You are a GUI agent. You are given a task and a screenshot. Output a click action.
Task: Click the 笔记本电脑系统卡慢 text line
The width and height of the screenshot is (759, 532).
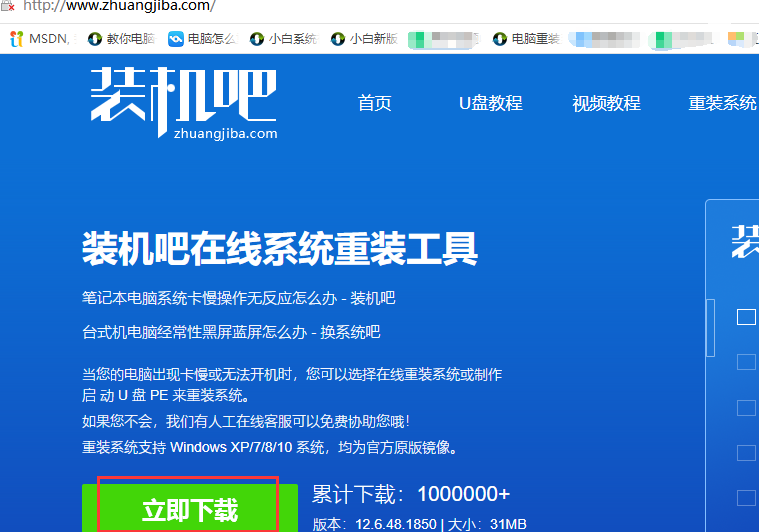(239, 298)
